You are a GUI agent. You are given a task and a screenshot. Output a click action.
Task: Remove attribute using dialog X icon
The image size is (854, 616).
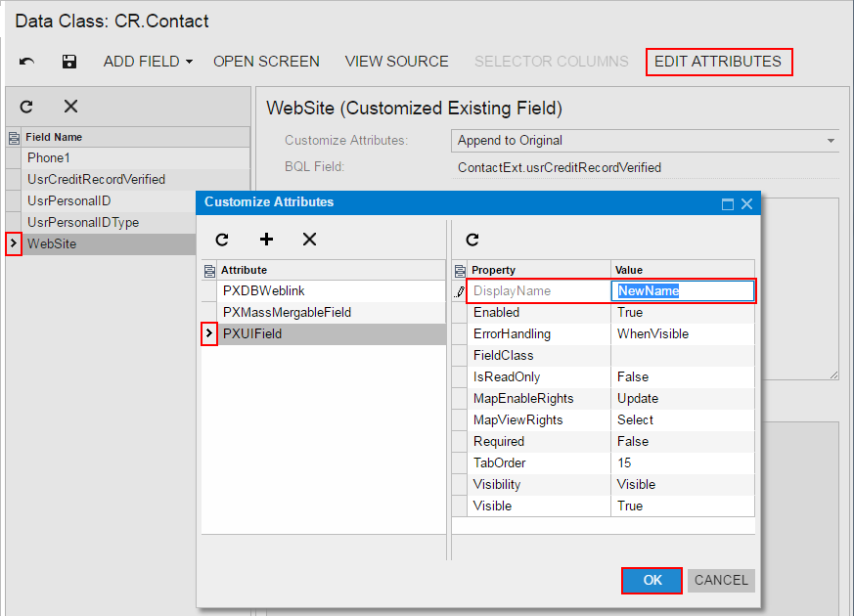tap(309, 240)
